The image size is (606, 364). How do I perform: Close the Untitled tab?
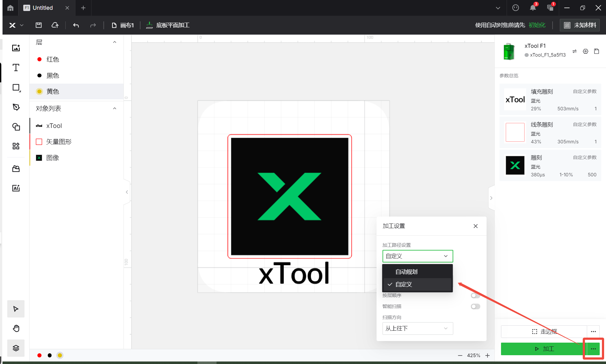[67, 8]
